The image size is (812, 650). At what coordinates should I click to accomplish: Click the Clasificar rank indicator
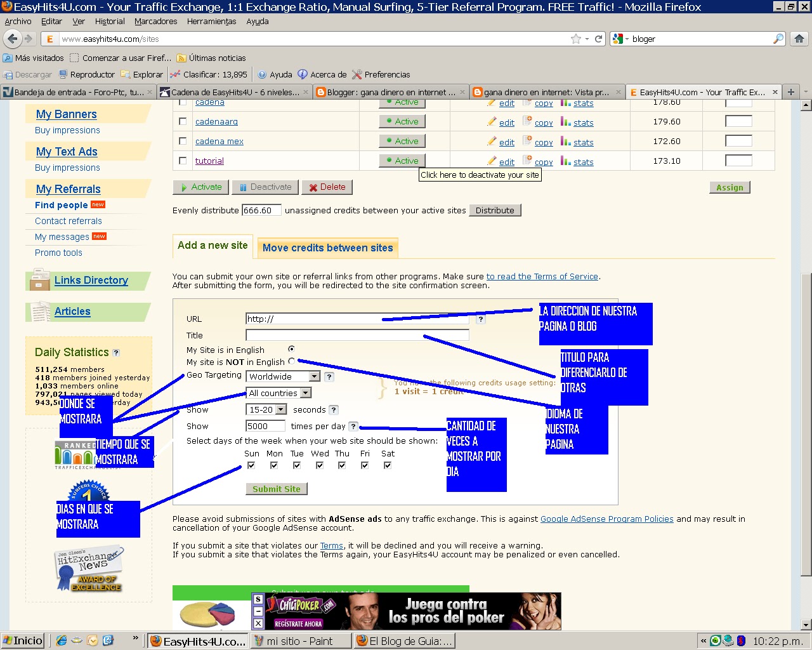(209, 74)
